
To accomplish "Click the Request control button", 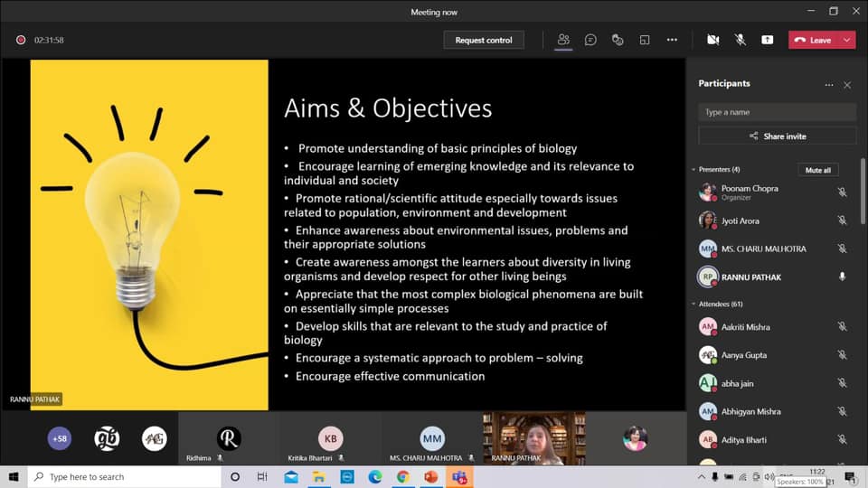I will click(484, 40).
